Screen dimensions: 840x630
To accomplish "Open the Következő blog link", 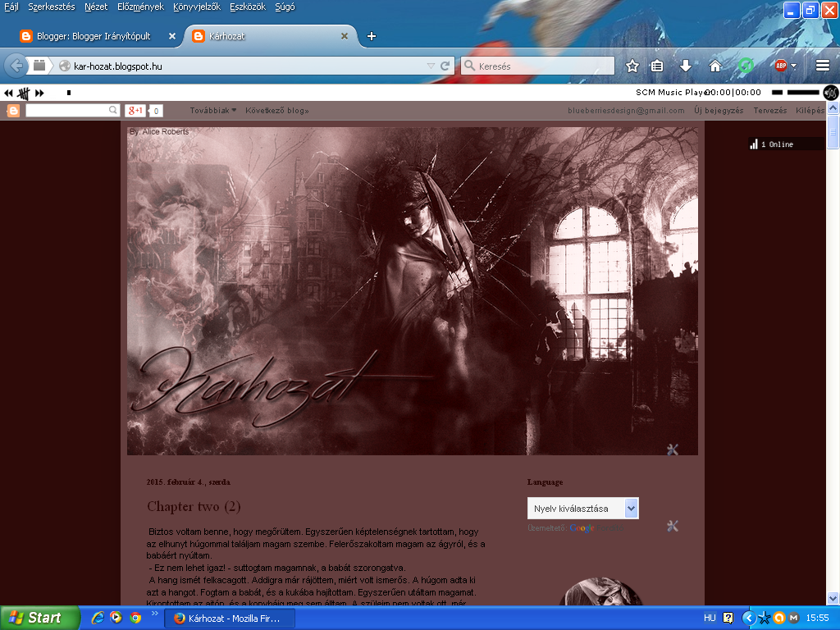I will (277, 111).
